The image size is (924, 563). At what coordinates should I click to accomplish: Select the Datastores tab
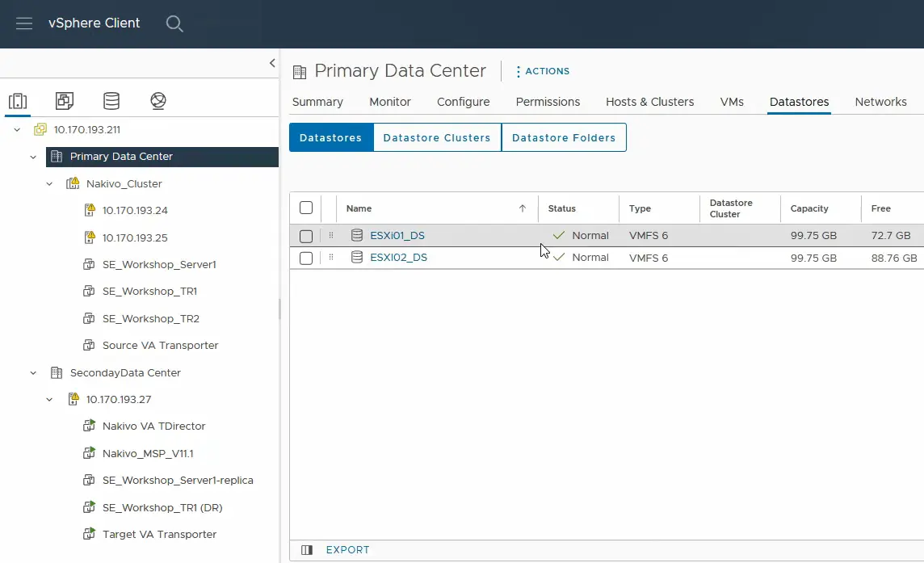799,102
